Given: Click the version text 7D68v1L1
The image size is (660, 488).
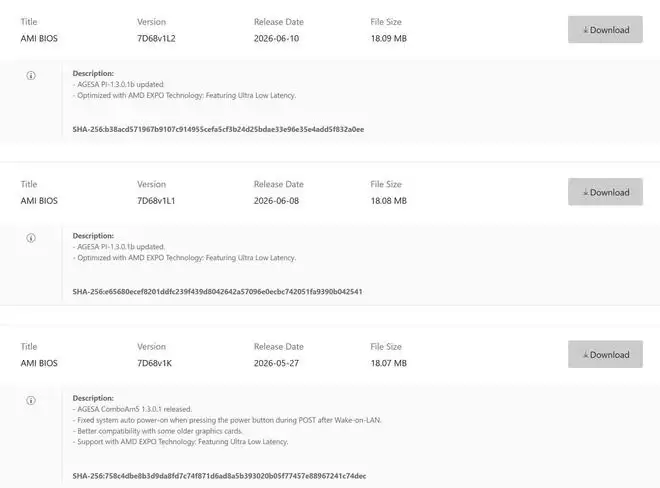Looking at the screenshot, I should (x=156, y=201).
